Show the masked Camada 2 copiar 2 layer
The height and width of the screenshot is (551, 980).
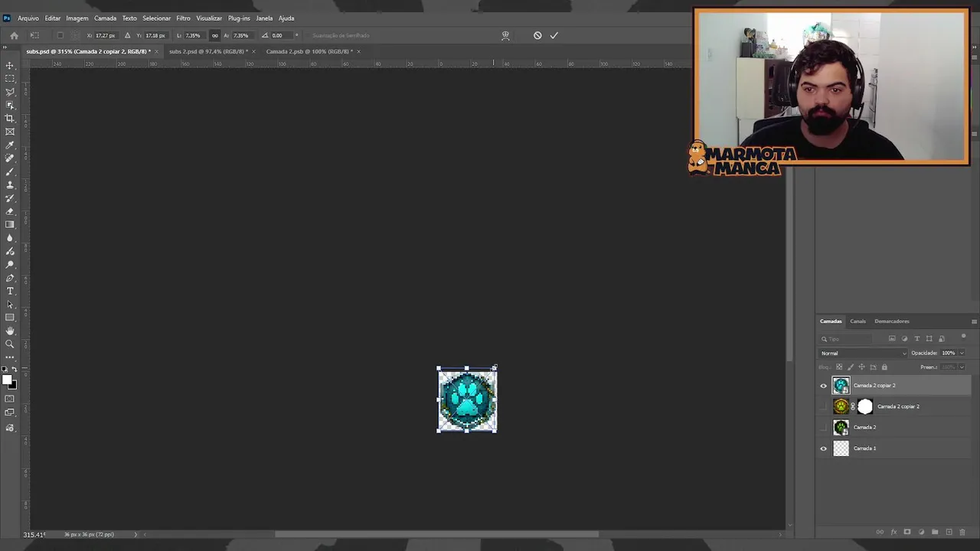pyautogui.click(x=824, y=406)
